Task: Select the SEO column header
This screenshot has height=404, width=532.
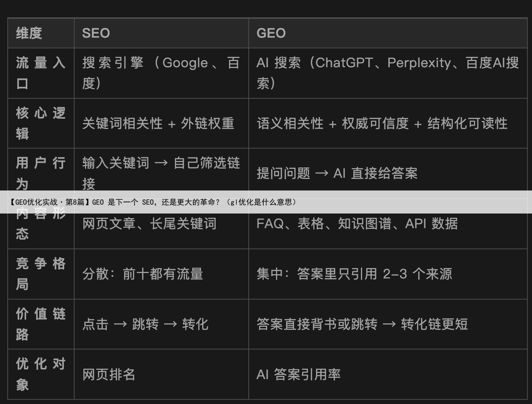Action: point(96,33)
